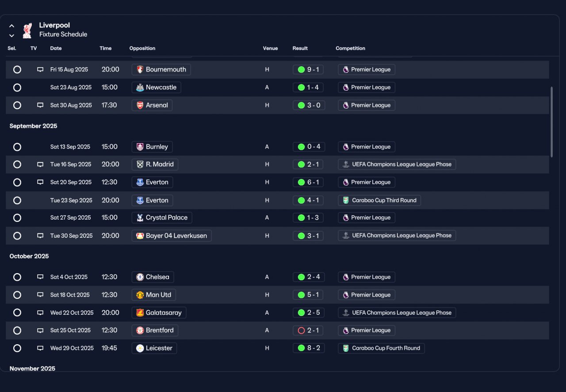Click the Liverpool club crest icon

pos(27,30)
